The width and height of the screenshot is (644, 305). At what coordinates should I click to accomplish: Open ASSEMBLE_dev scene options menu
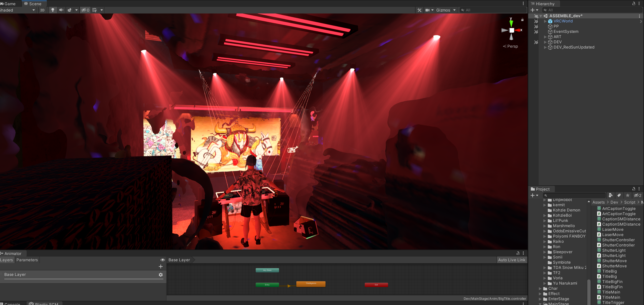point(639,16)
